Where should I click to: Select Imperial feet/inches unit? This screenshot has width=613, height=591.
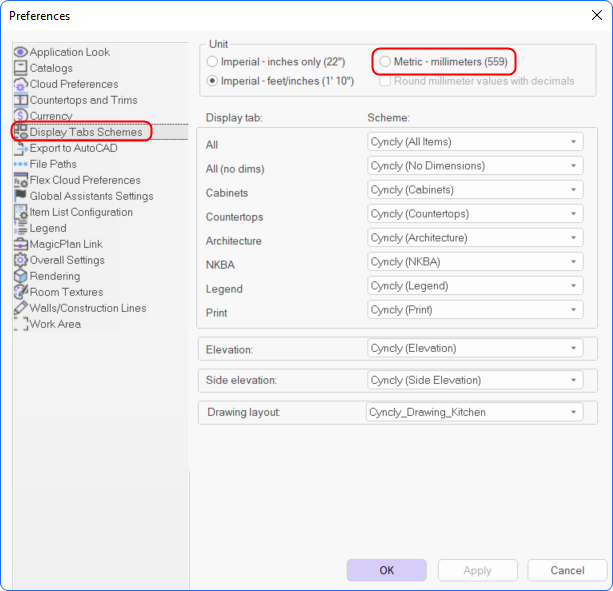click(280, 81)
